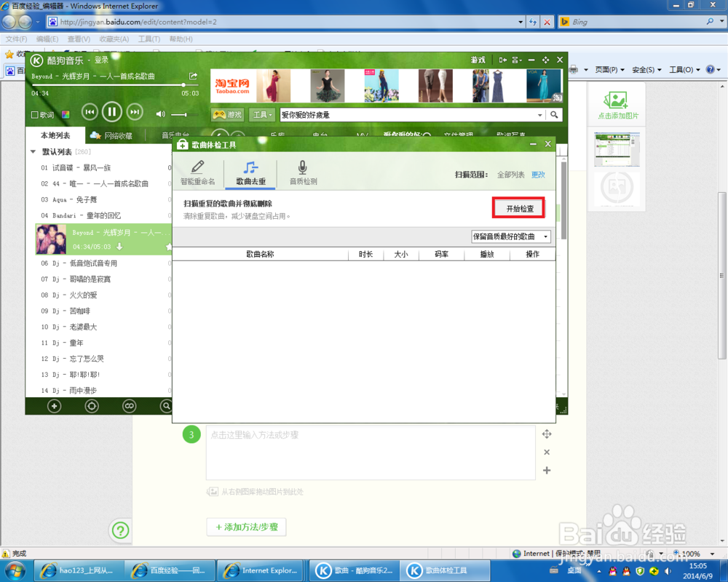Mute the Kugou volume speaker icon

[161, 113]
